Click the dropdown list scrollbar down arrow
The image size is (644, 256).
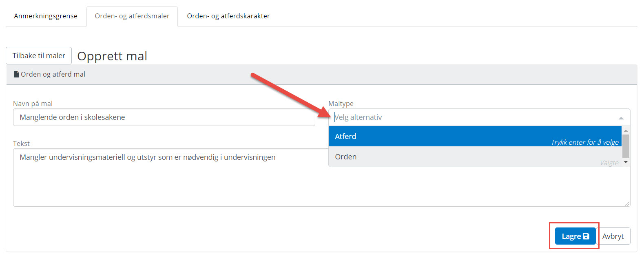coord(626,162)
